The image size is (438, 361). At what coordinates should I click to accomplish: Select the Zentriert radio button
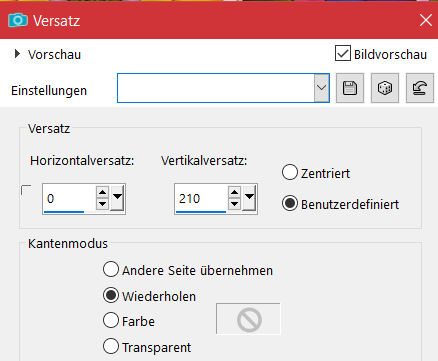tap(290, 172)
